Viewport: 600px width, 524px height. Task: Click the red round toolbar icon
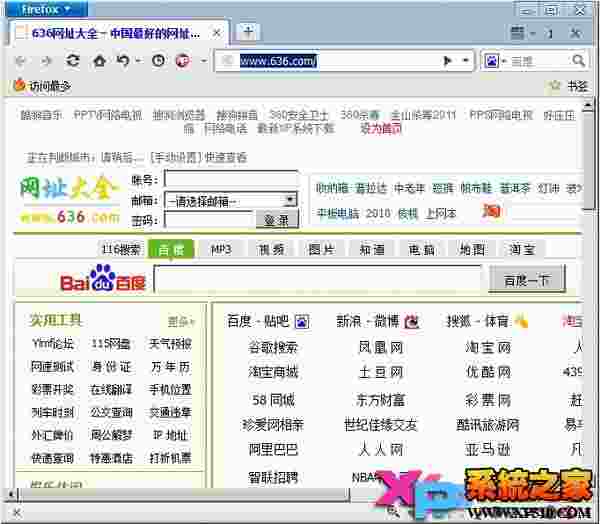183,60
